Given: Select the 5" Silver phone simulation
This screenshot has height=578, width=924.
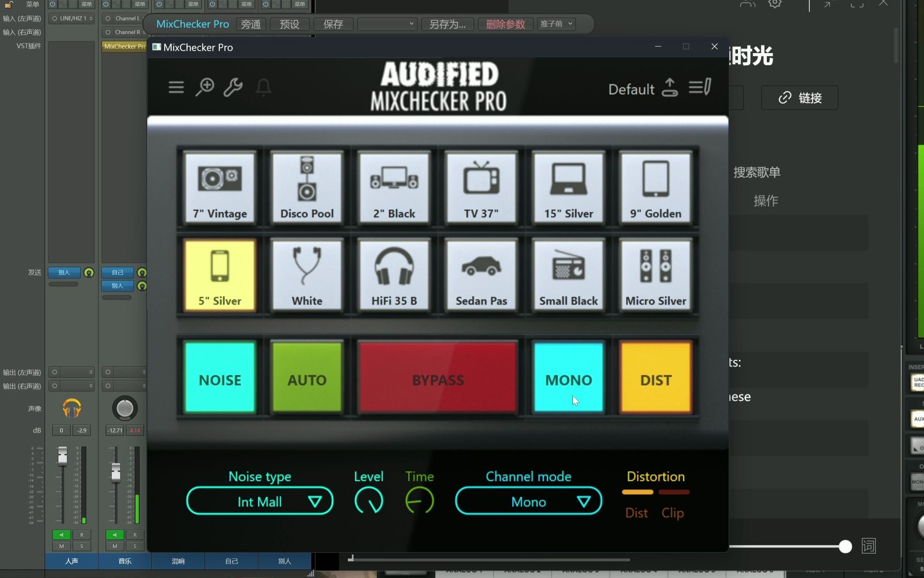Looking at the screenshot, I should 220,275.
